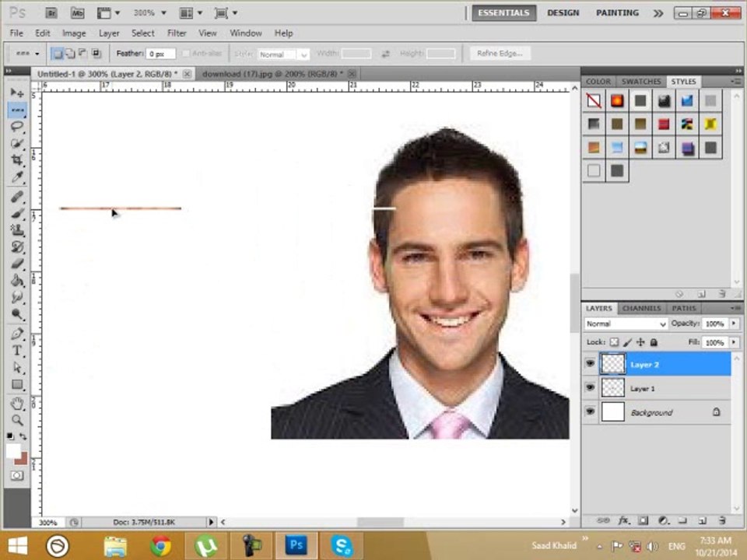Hide Layer 2 visibility eye
This screenshot has width=747, height=560.
[591, 364]
